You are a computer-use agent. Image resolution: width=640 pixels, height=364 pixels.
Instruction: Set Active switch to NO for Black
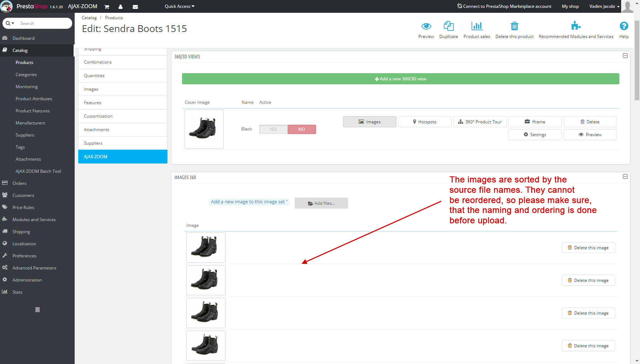click(x=302, y=129)
